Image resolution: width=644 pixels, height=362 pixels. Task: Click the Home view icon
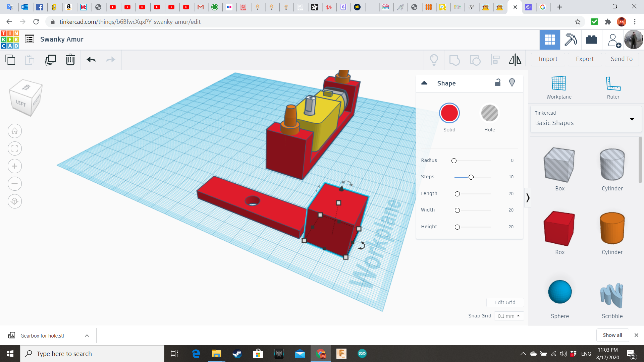[15, 131]
